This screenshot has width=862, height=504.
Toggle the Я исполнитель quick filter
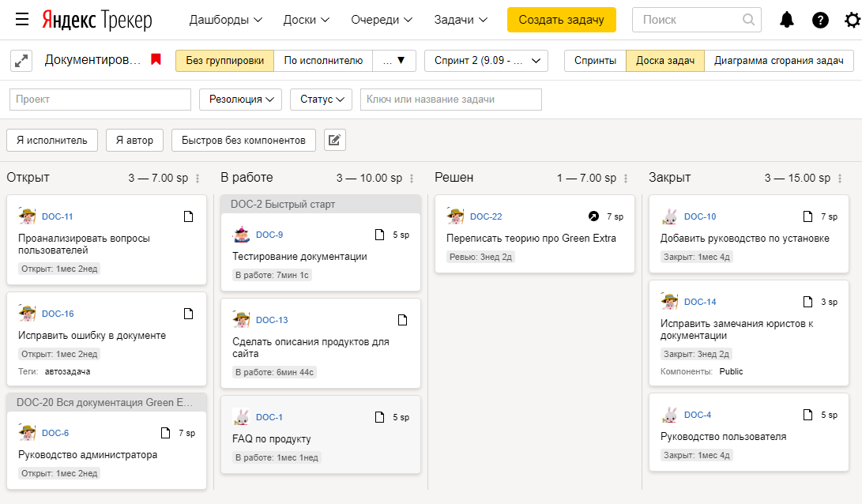click(x=52, y=140)
